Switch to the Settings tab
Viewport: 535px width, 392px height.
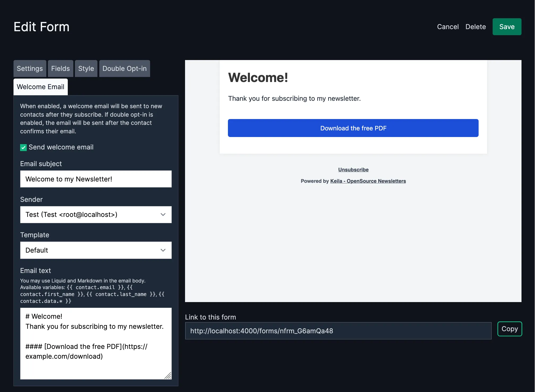(x=30, y=69)
